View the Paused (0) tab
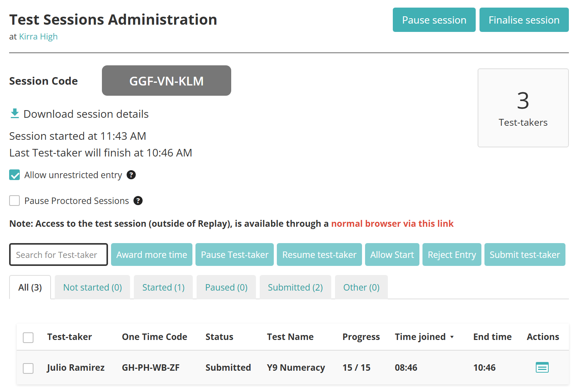The width and height of the screenshot is (578, 392). tap(226, 287)
